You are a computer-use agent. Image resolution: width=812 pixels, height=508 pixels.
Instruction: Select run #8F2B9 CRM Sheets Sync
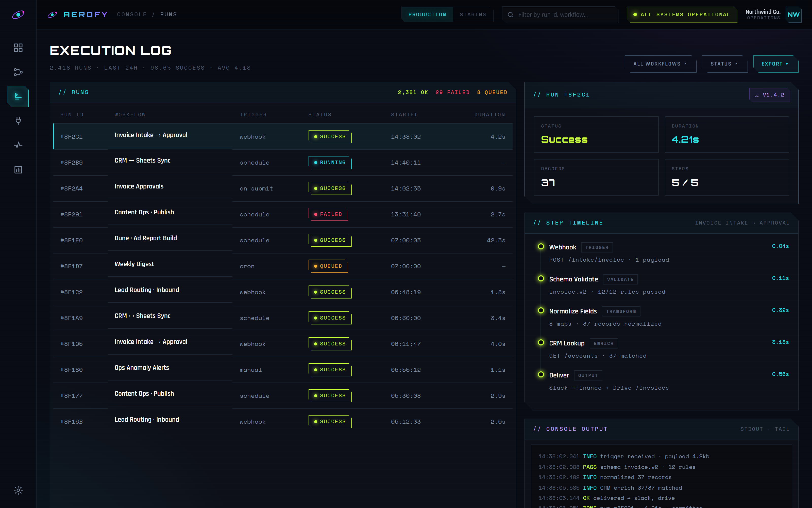pos(283,163)
